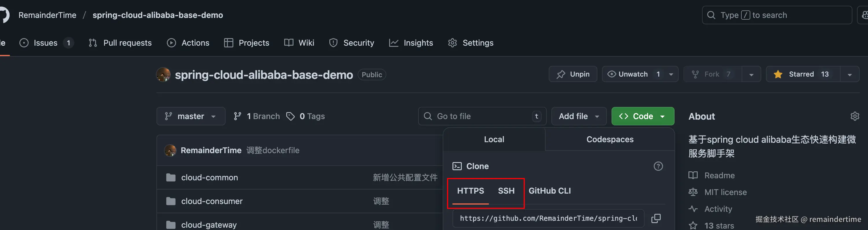Click the MIT license scale icon
Image resolution: width=868 pixels, height=230 pixels.
[693, 192]
